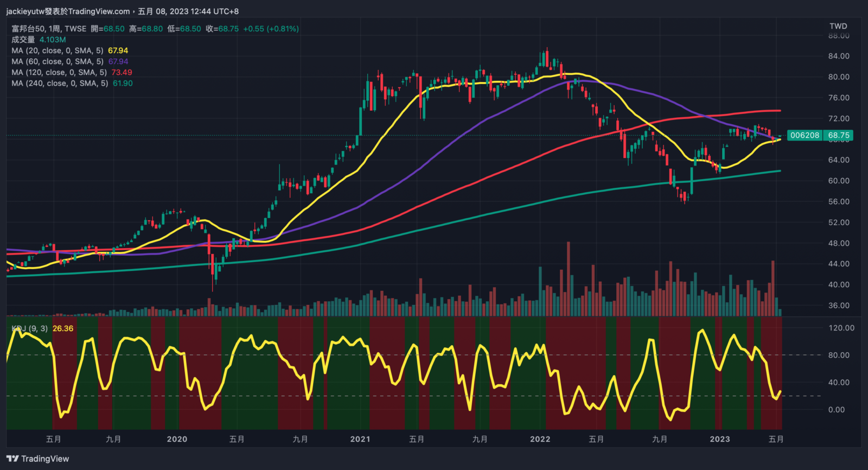Select the MA 20 indicator legend
868x470 pixels.
click(x=58, y=50)
